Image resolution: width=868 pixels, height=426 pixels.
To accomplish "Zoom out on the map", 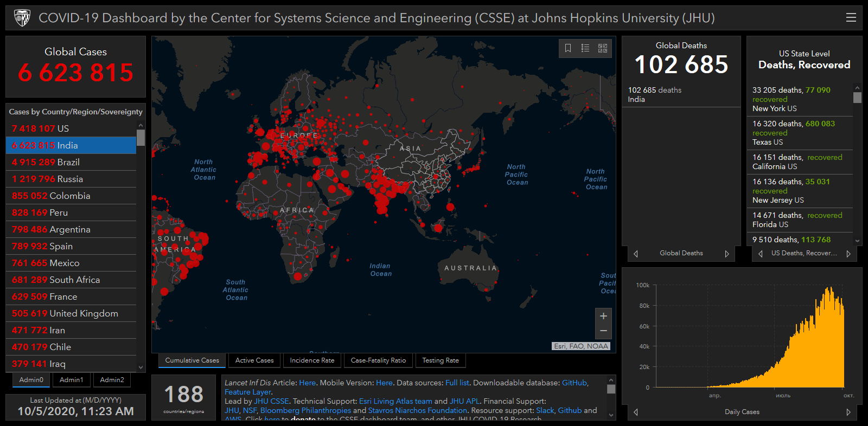I will click(603, 331).
